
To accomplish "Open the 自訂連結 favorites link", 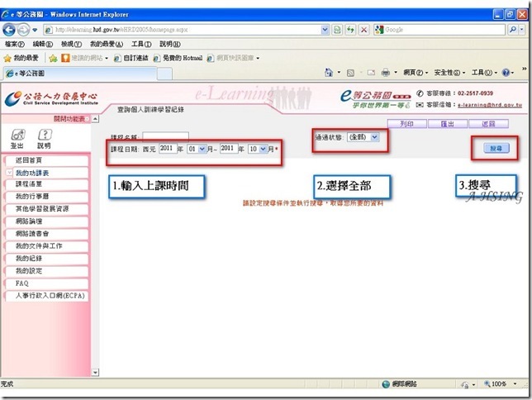I will (131, 59).
